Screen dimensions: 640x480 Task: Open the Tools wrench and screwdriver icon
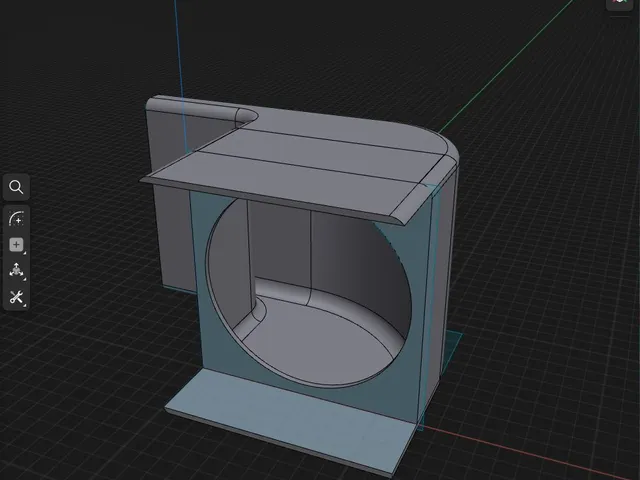pyautogui.click(x=16, y=297)
